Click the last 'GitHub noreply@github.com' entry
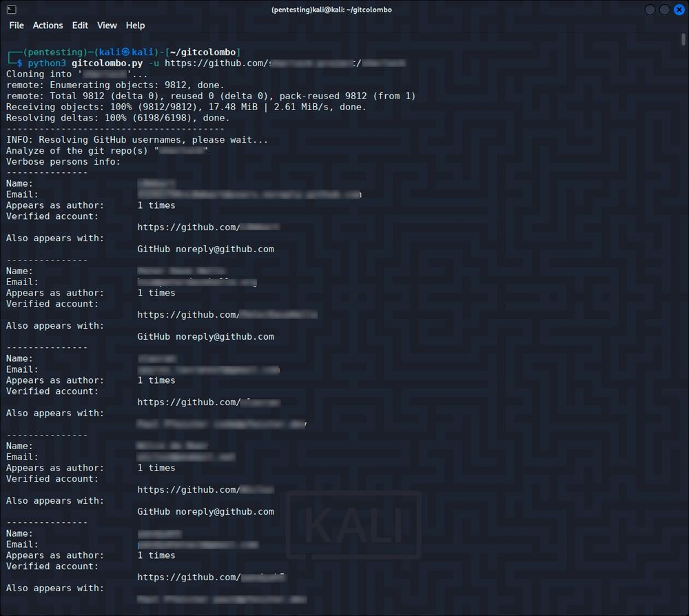Screen dimensions: 689x616 205,511
